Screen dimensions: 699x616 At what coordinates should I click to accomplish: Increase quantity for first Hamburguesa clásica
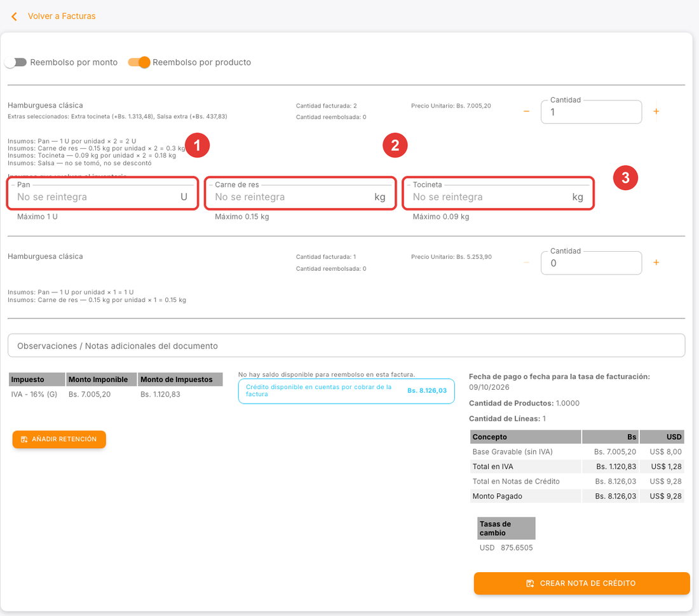click(656, 111)
